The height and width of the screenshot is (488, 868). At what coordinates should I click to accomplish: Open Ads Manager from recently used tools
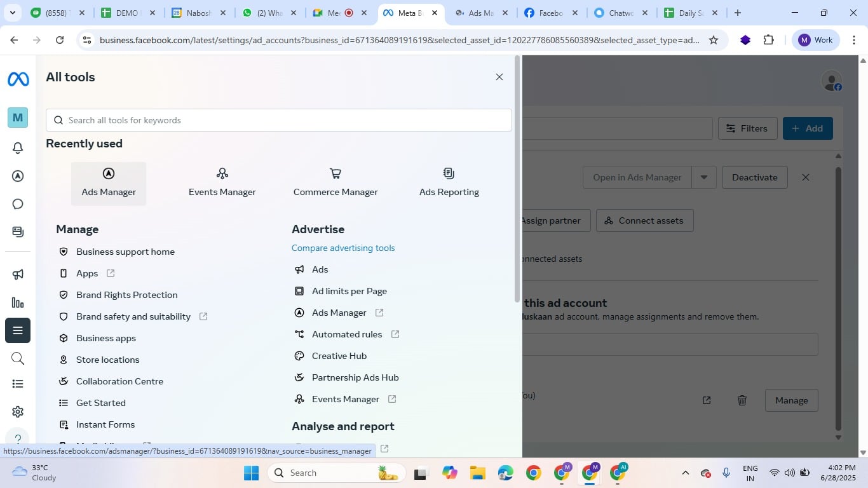(108, 182)
